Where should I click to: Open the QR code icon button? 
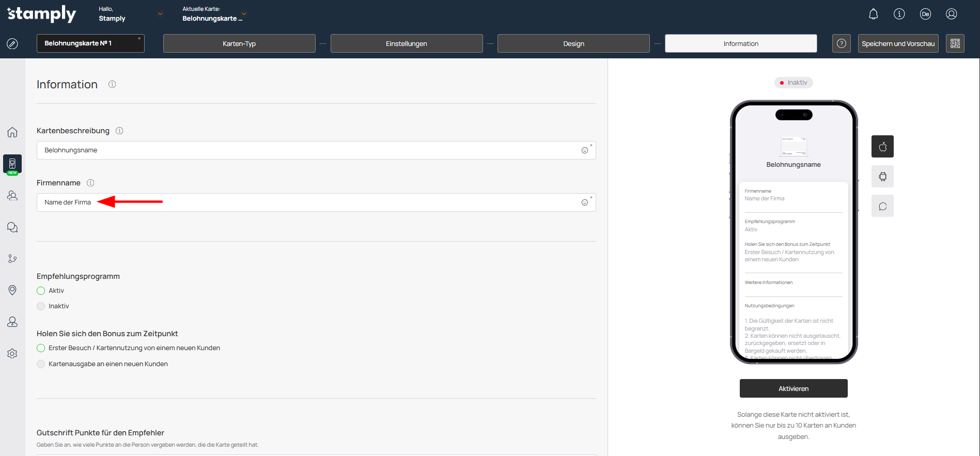click(955, 43)
